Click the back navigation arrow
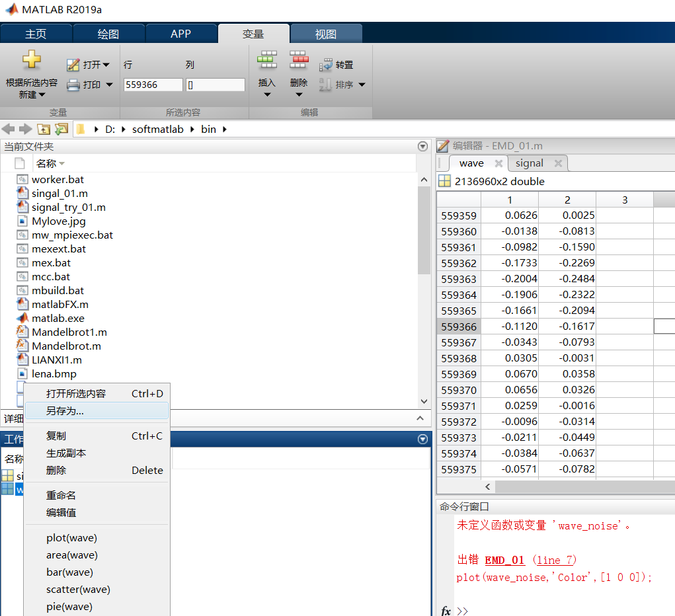The image size is (675, 616). click(x=7, y=129)
